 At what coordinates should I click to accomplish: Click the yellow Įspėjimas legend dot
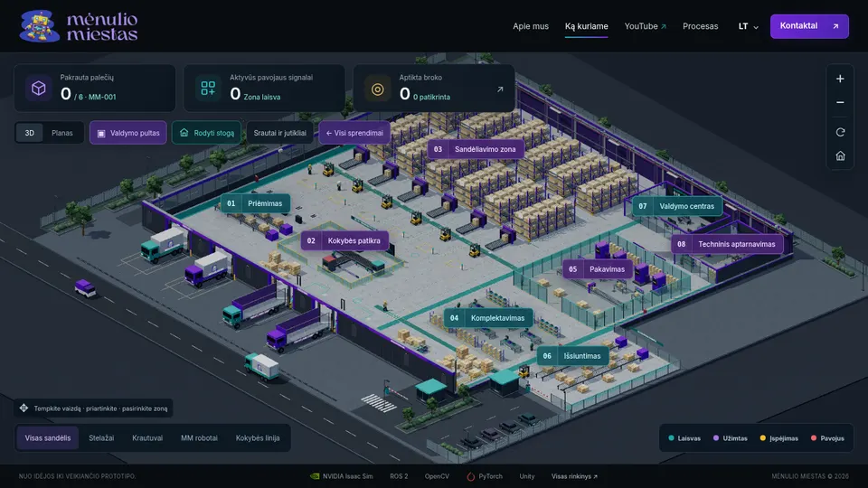(762, 437)
